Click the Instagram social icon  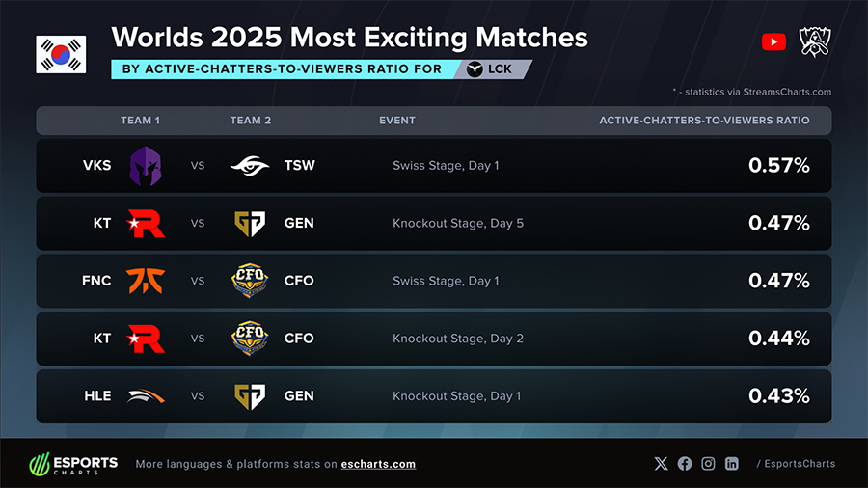[x=709, y=464]
